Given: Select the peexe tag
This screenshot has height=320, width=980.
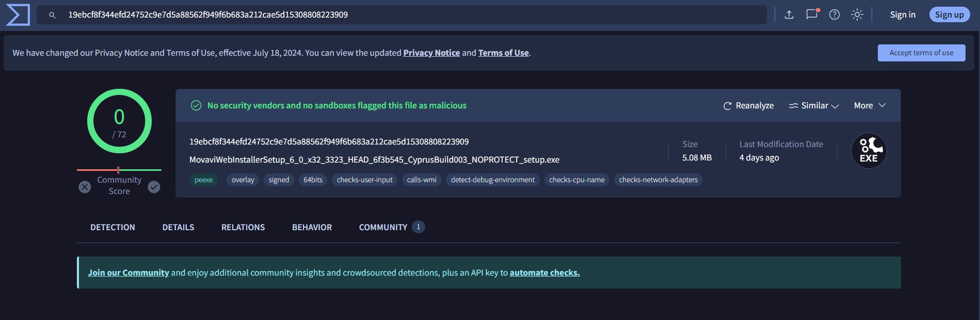Looking at the screenshot, I should pos(203,180).
